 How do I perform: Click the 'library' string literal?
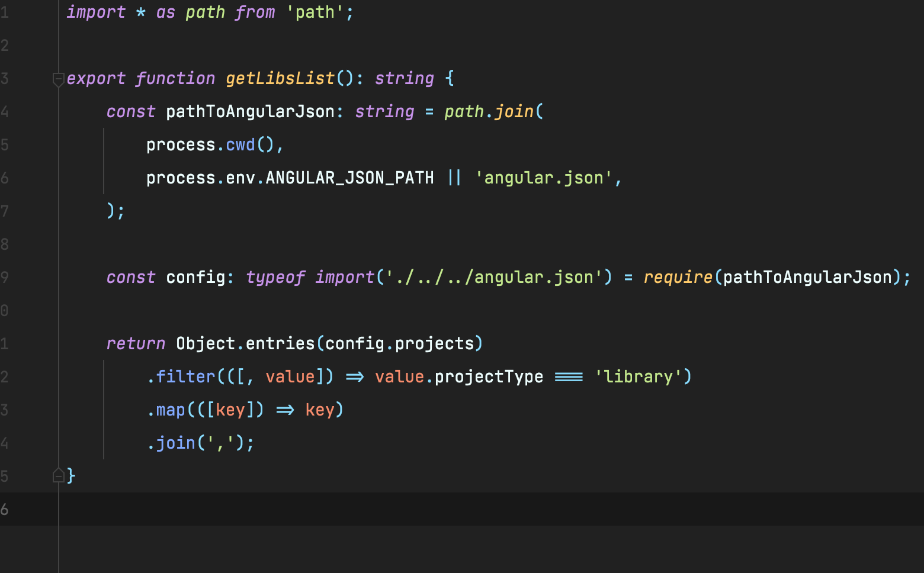pyautogui.click(x=638, y=377)
